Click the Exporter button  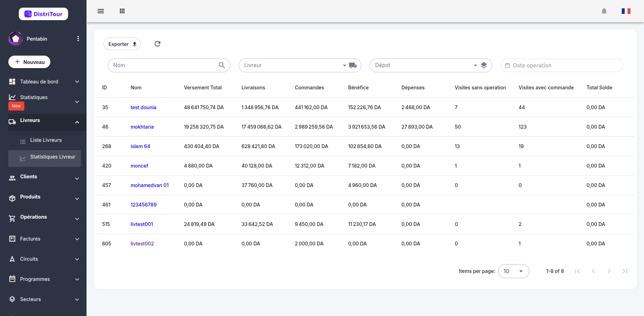click(122, 44)
